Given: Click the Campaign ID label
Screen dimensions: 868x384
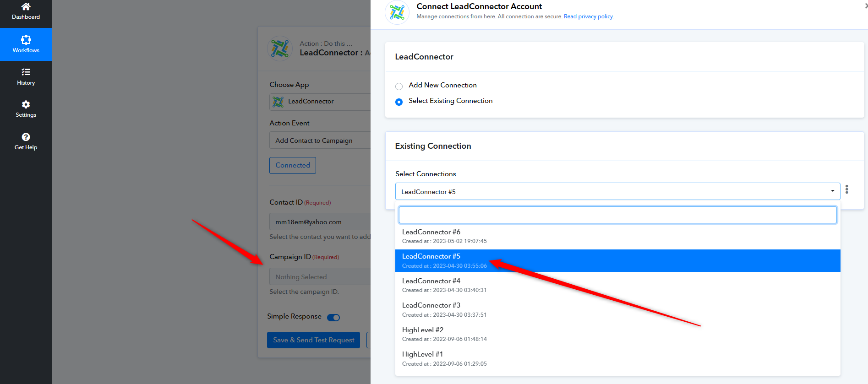Looking at the screenshot, I should click(290, 257).
